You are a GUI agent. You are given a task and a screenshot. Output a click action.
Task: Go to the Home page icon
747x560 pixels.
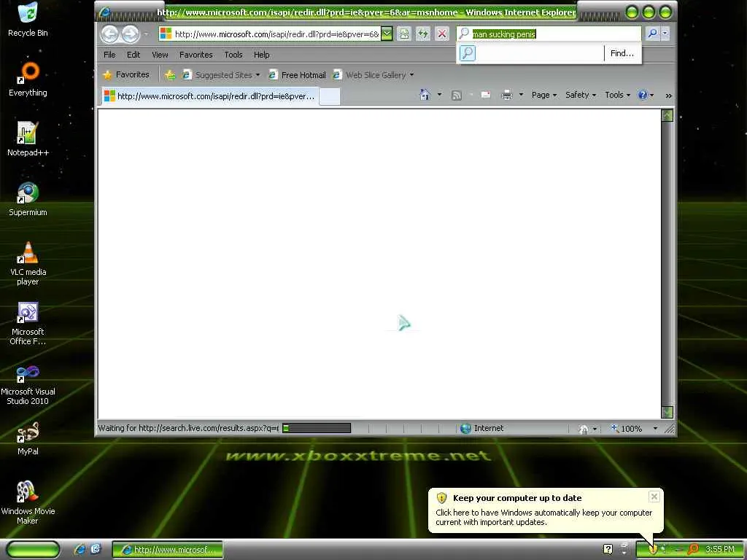point(425,95)
